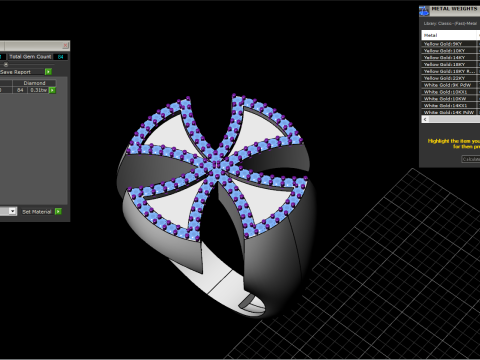Click the Set Material button
This screenshot has width=480, height=360.
point(37,212)
